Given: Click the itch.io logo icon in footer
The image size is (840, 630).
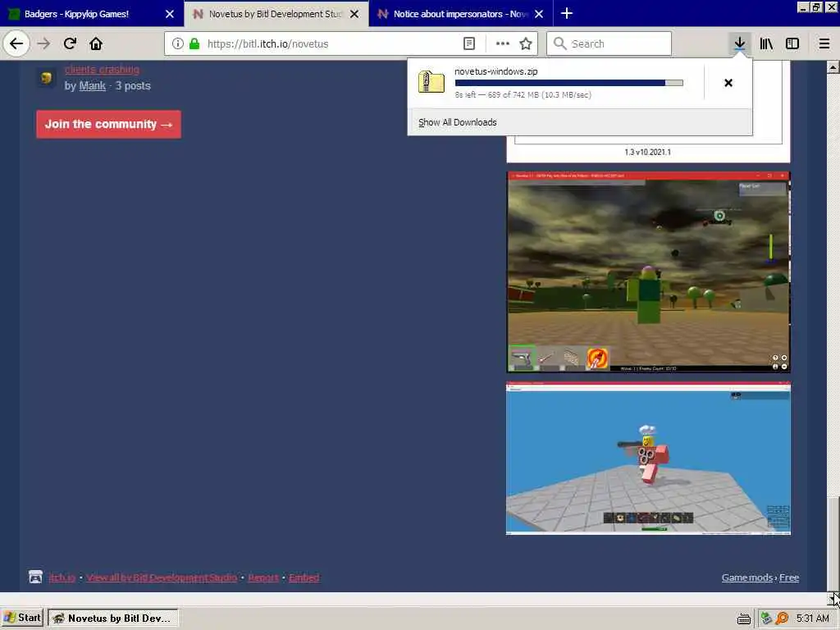Looking at the screenshot, I should (x=35, y=577).
